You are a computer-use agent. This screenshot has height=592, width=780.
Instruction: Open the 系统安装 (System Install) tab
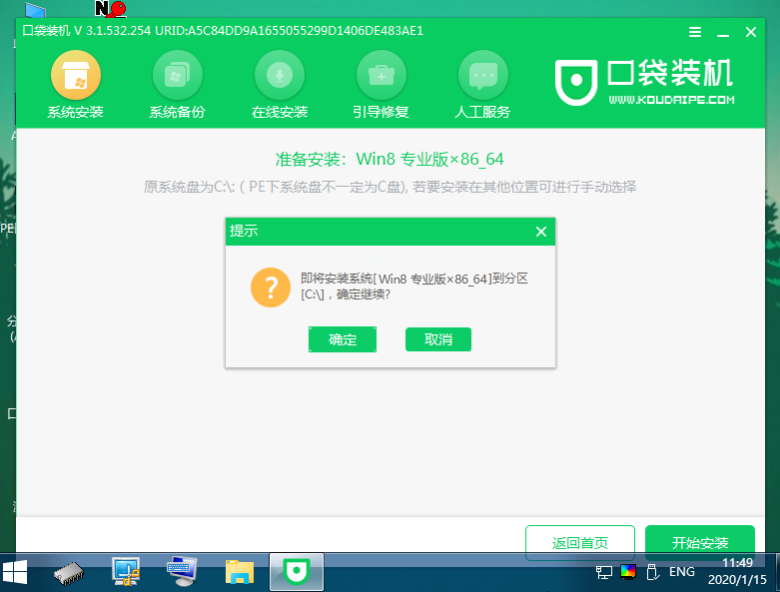(x=75, y=86)
